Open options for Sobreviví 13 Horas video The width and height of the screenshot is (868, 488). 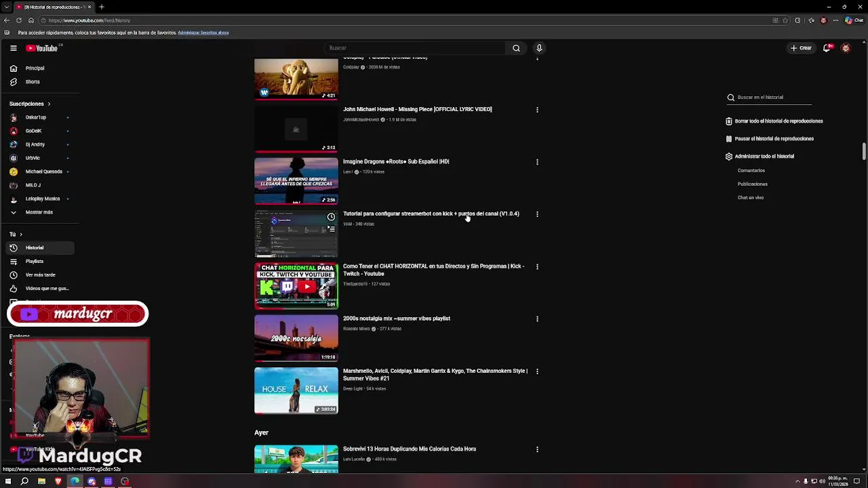point(537,449)
